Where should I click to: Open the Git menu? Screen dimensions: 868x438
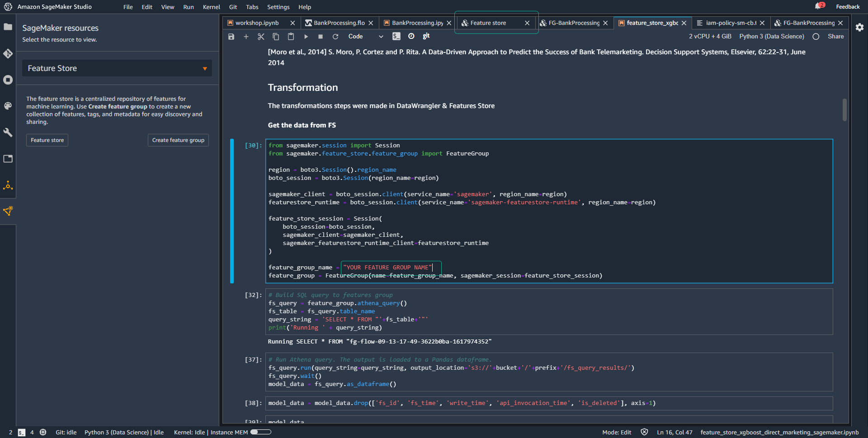point(233,7)
